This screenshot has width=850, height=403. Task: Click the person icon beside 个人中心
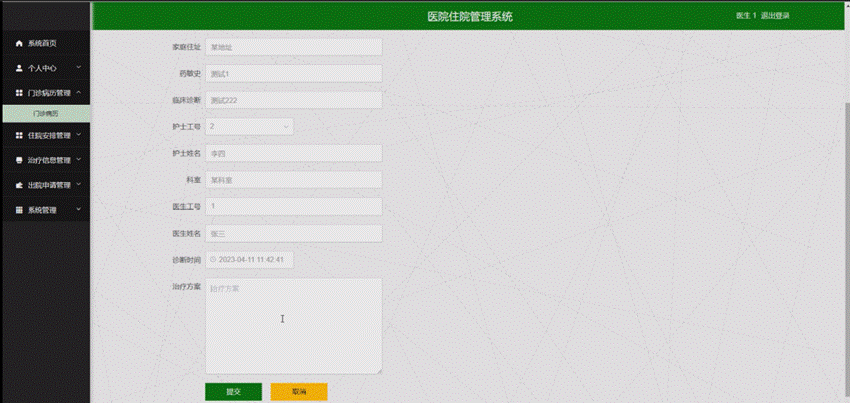(x=20, y=68)
